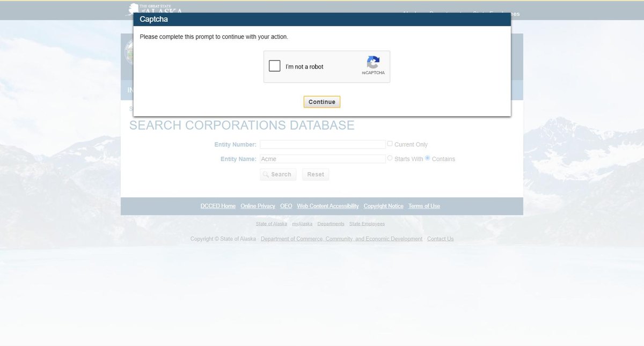Open the DCCED Home link

pyautogui.click(x=218, y=206)
